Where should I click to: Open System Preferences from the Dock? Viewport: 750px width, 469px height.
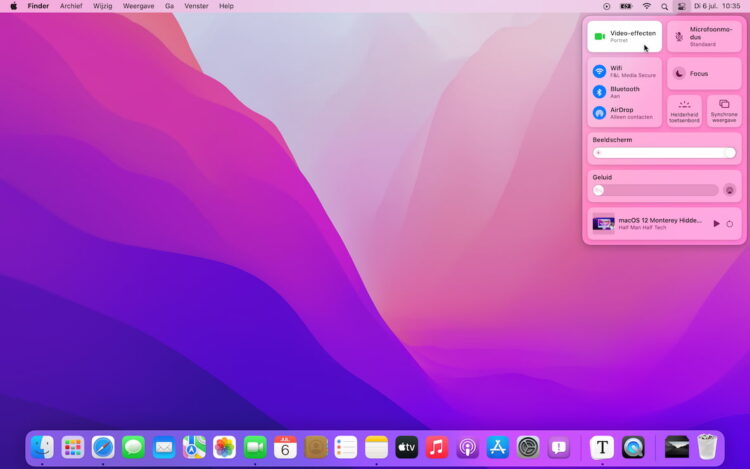528,447
